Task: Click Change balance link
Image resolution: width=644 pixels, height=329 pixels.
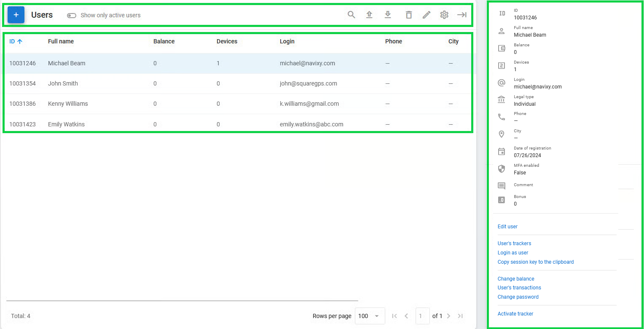Action: (516, 278)
